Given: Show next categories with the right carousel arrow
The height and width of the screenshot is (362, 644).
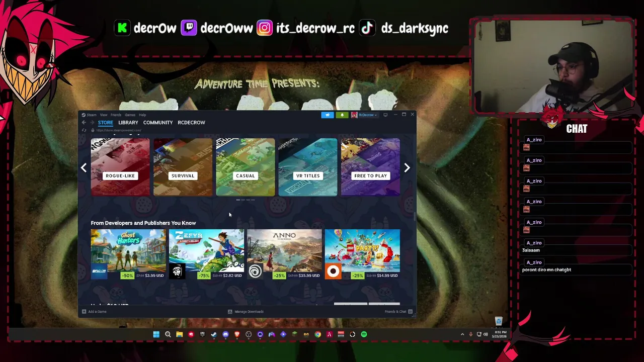Looking at the screenshot, I should tap(407, 167).
